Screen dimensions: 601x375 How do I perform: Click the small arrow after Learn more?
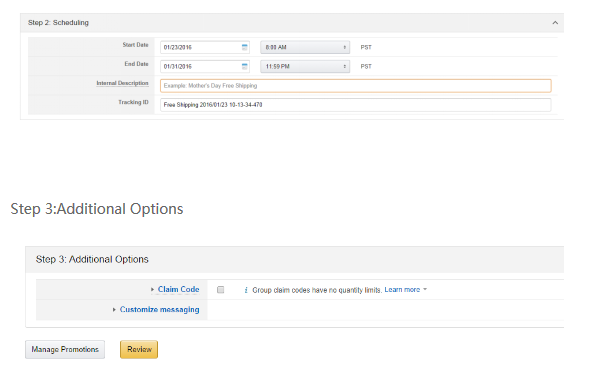[425, 289]
